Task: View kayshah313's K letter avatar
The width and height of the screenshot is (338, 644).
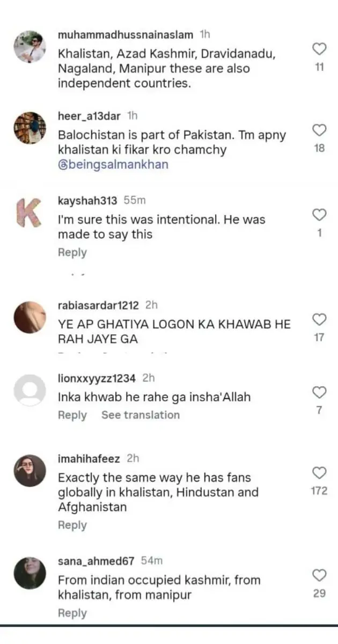Action: [30, 213]
